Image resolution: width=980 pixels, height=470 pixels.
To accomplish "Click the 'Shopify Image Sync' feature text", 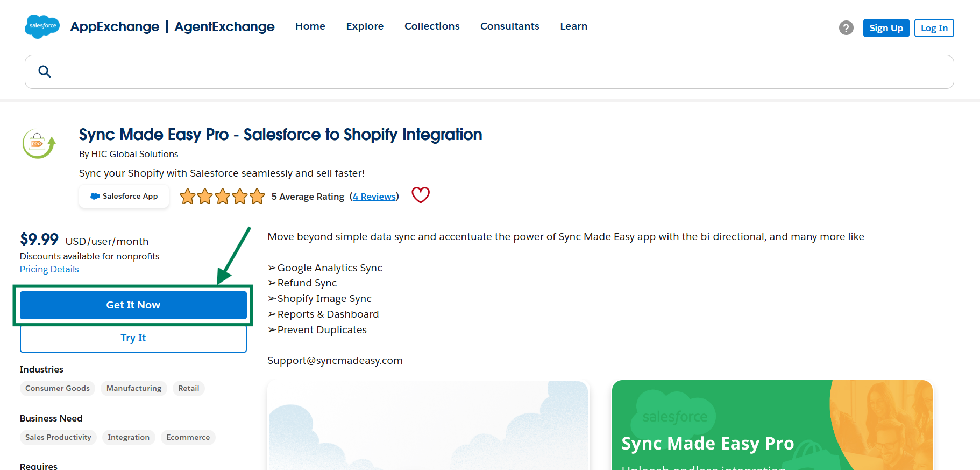I will tap(324, 299).
